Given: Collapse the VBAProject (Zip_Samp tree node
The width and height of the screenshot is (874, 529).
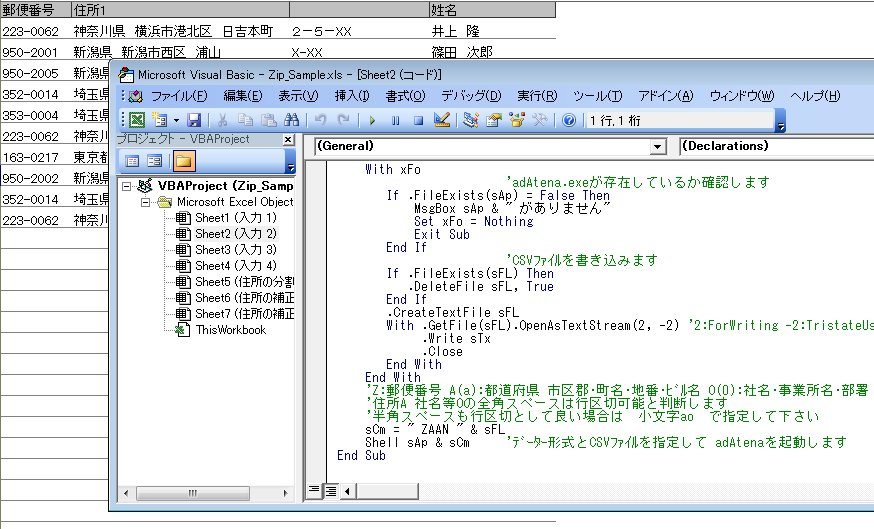Looking at the screenshot, I should point(127,186).
